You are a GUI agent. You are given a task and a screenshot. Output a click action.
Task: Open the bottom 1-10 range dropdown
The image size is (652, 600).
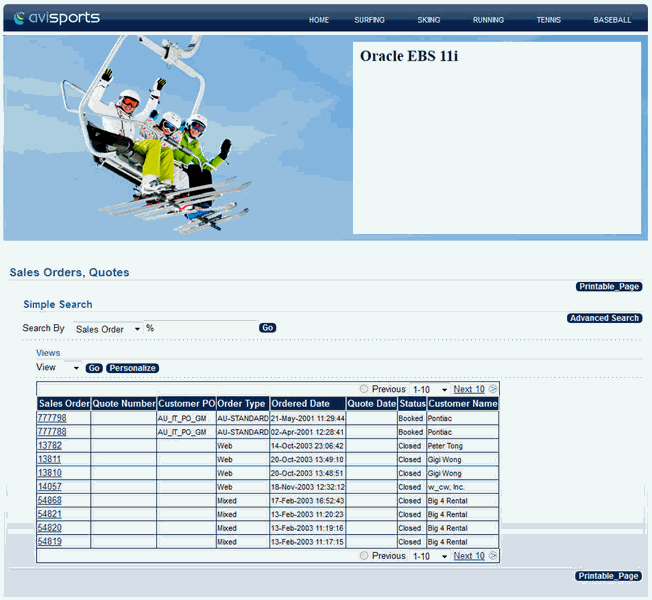pos(429,556)
